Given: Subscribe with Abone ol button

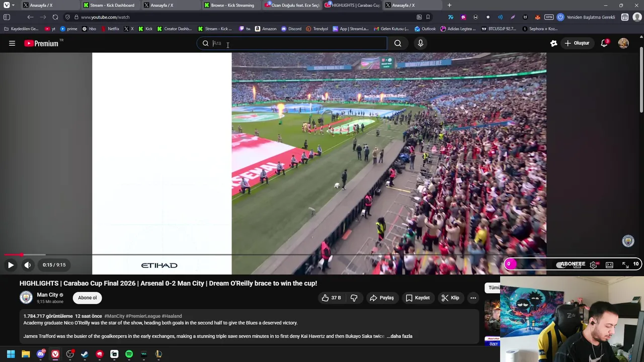Looking at the screenshot, I should 88,298.
